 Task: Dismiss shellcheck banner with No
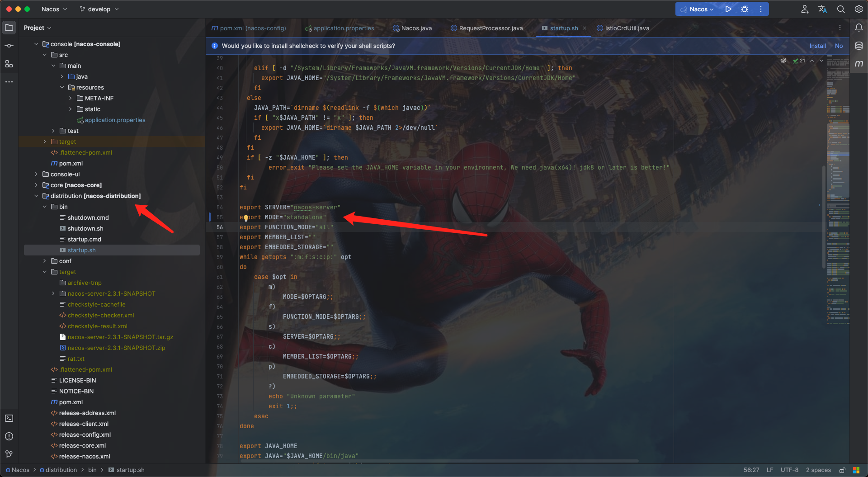[x=839, y=46]
